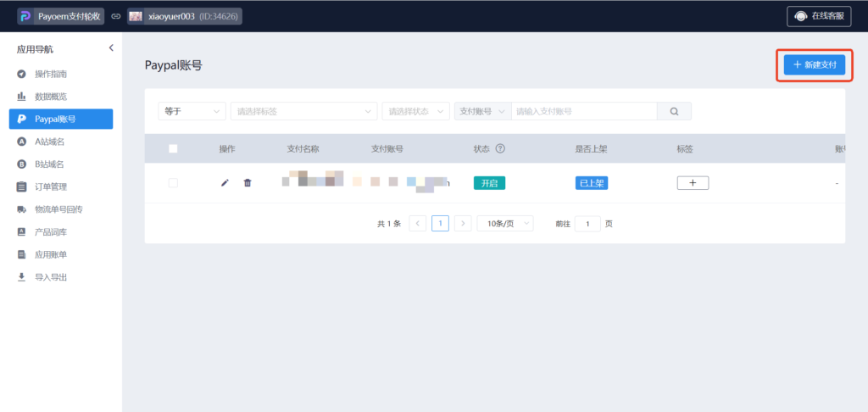Click the trash delete icon in row
The image size is (868, 412).
(x=248, y=182)
